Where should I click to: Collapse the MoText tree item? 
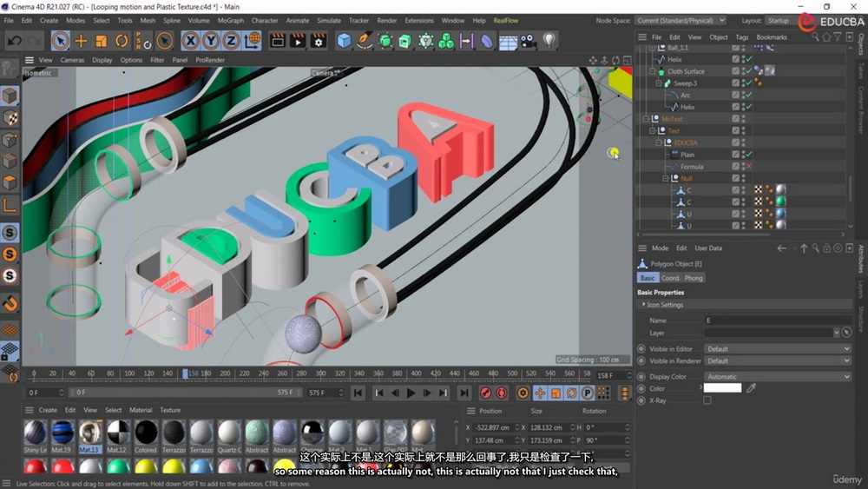(x=646, y=119)
